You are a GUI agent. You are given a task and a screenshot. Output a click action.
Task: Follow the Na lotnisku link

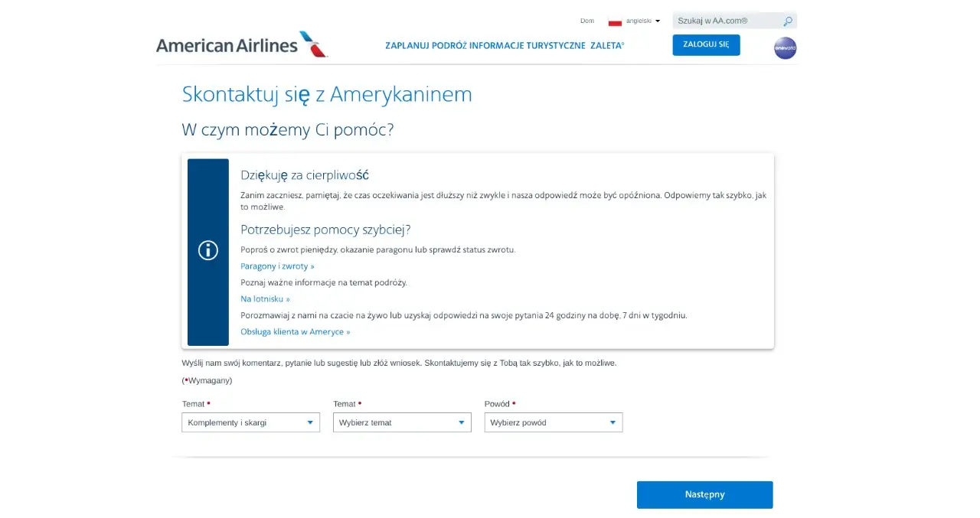[265, 299]
